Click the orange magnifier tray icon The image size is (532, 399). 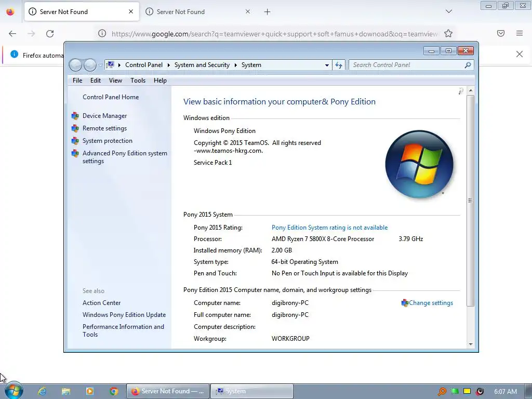click(442, 392)
